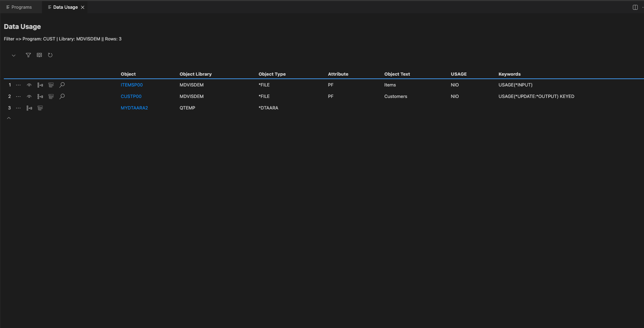View ITEMSP00 with the eye icon
This screenshot has width=644, height=328.
29,85
